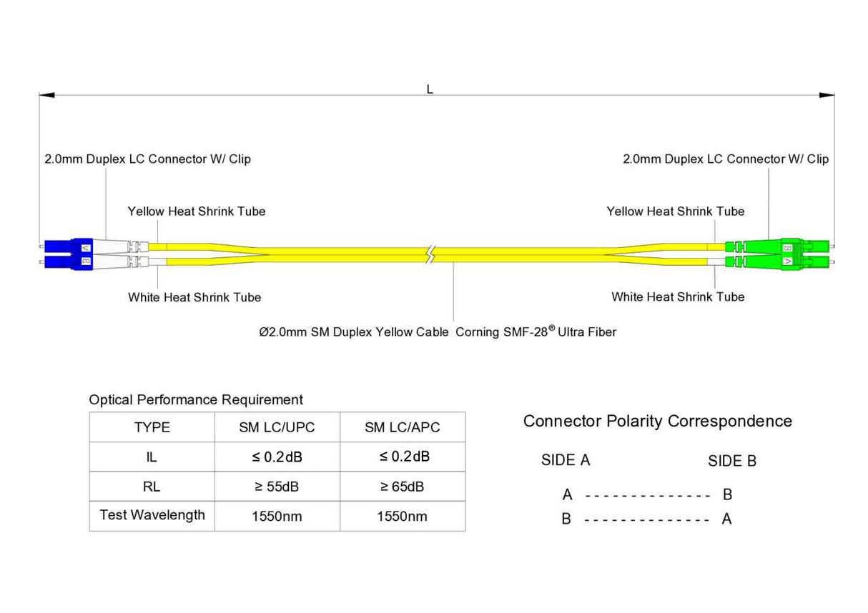Click the SIDE B column label
Screen dimensions: 868x613
pos(732,461)
